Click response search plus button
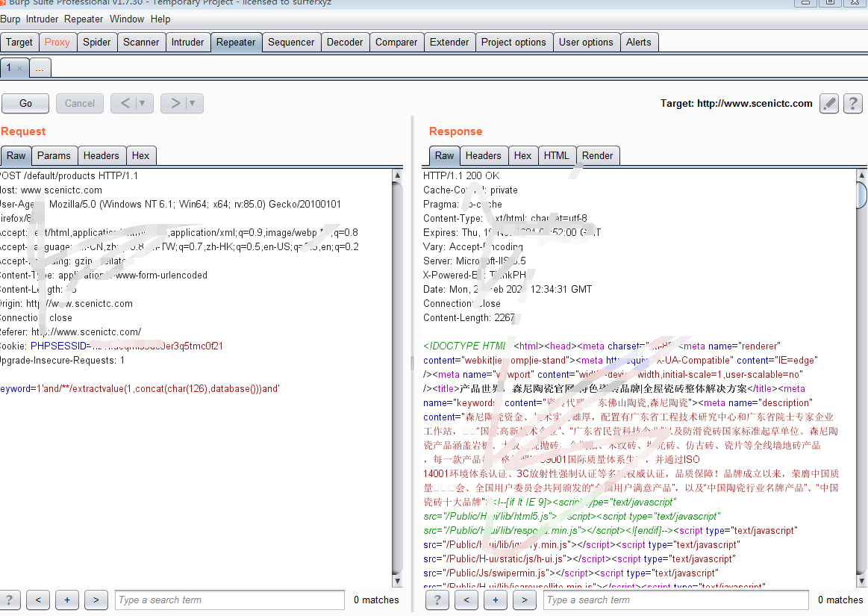The height and width of the screenshot is (616, 868). [x=496, y=600]
